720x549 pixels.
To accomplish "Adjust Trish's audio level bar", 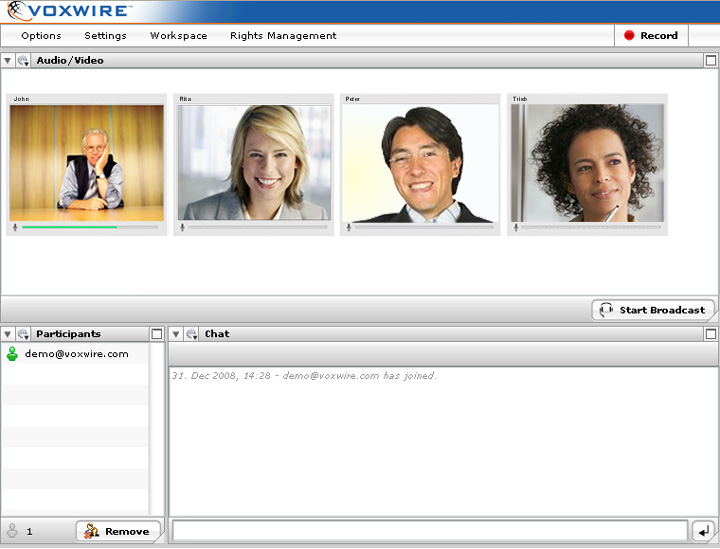I will point(591,227).
